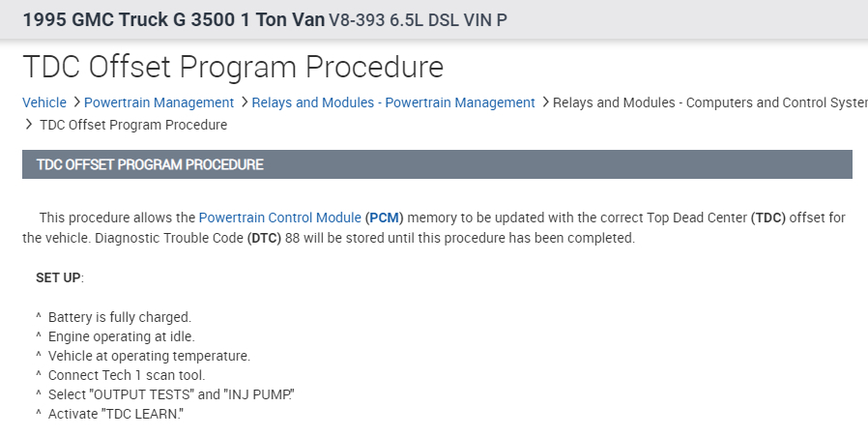Image resolution: width=868 pixels, height=436 pixels.
Task: Click the bold TDC abbreviation in paragraph
Action: click(770, 218)
